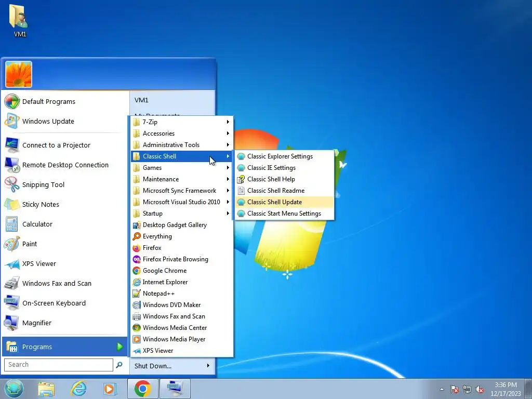Show hidden tray icons arrow
532x399 pixels.
442,389
